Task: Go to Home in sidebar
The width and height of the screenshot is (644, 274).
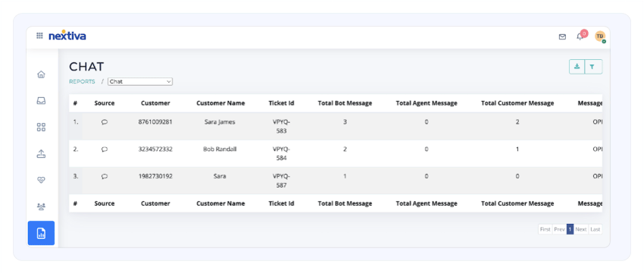Action: click(41, 74)
